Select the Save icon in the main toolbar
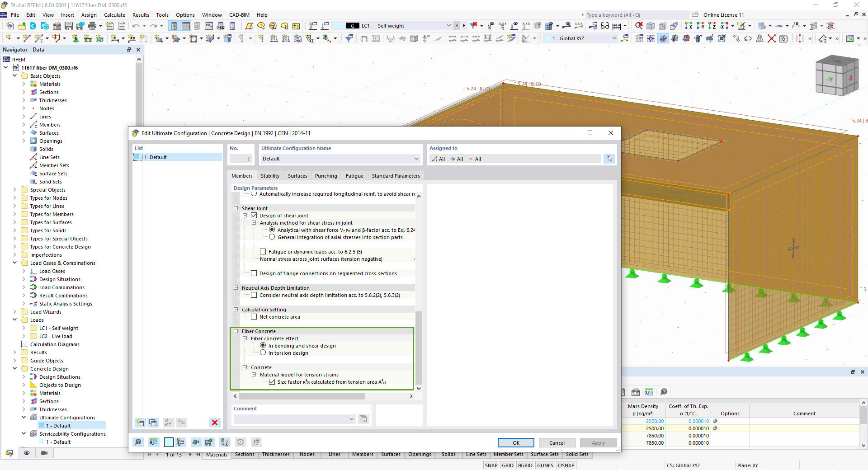This screenshot has height=470, width=868. tap(69, 26)
